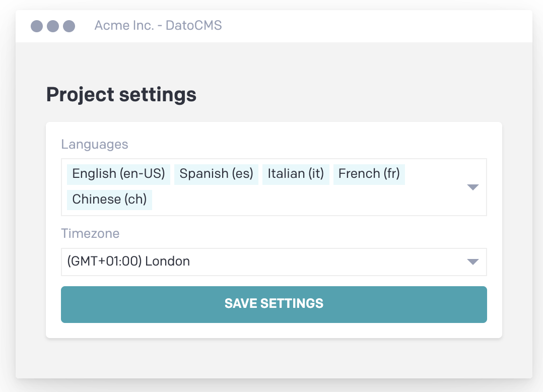Screen dimensions: 543x392
Task: Select the Spanish (es) language tag
Action: point(216,174)
